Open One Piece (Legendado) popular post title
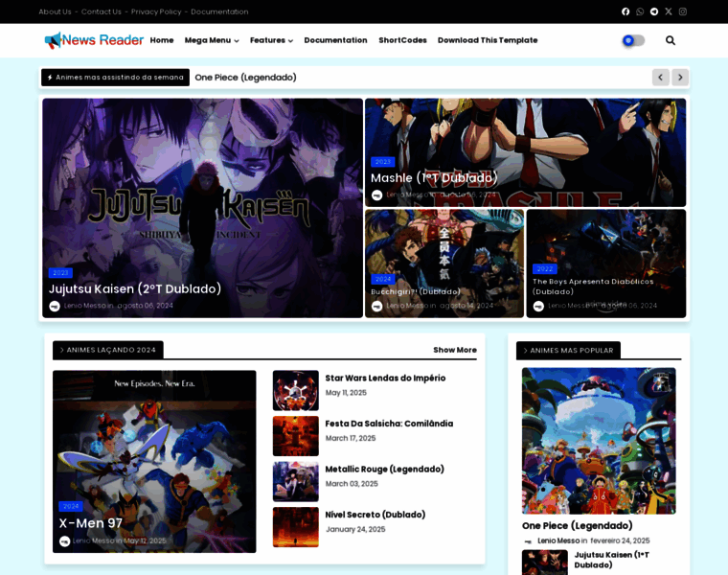This screenshot has width=728, height=575. click(x=577, y=526)
